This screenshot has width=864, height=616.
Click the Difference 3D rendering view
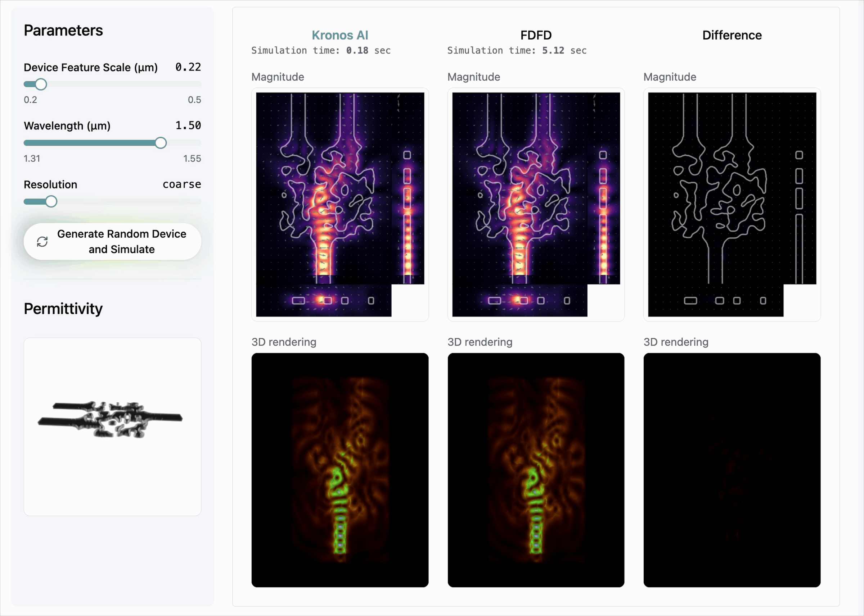tap(732, 470)
